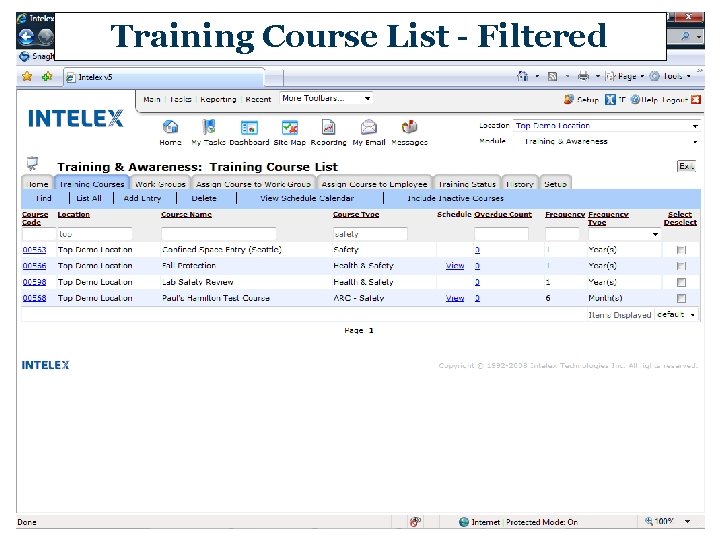Image resolution: width=720 pixels, height=540 pixels.
Task: Open the Items Displayed dropdown
Action: 692,315
